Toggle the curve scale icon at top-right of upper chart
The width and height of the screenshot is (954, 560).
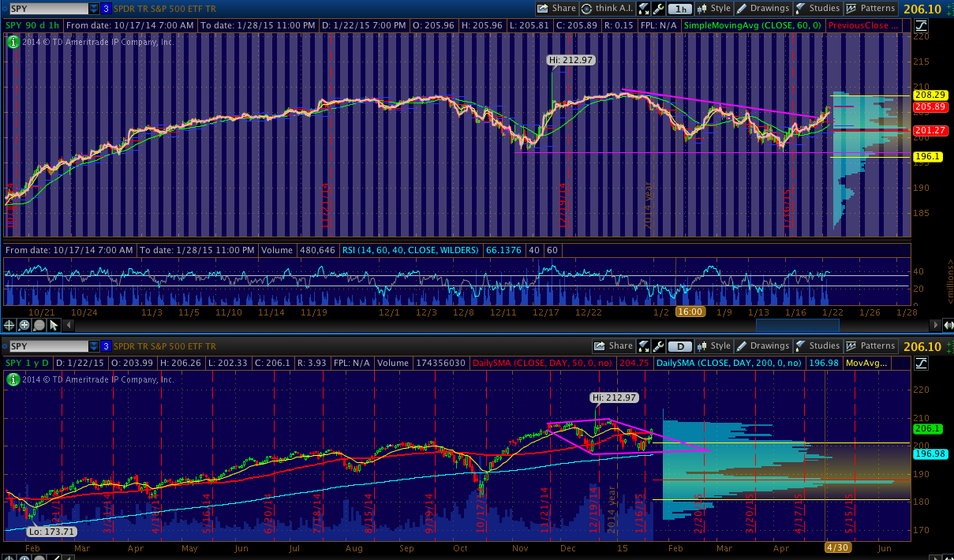pyautogui.click(x=922, y=25)
